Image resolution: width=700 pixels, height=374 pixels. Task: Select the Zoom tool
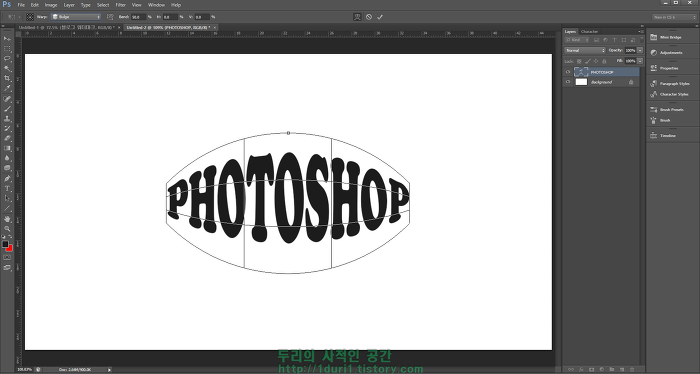tap(7, 229)
